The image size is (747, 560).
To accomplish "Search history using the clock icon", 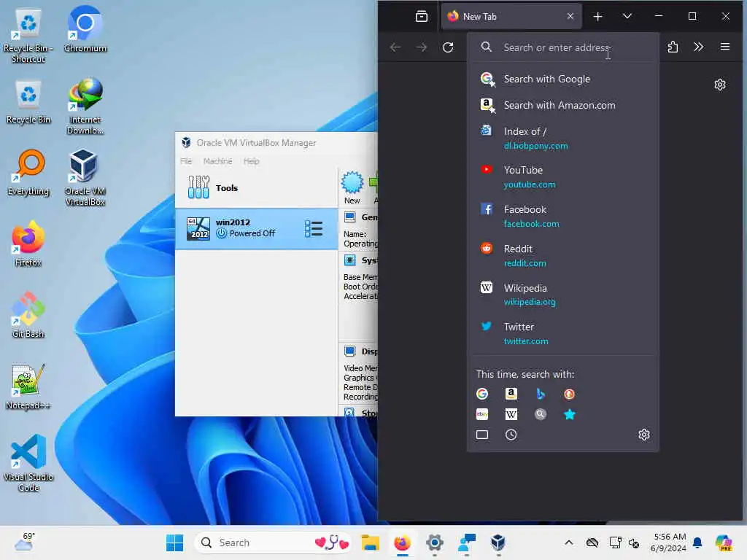I will click(511, 435).
